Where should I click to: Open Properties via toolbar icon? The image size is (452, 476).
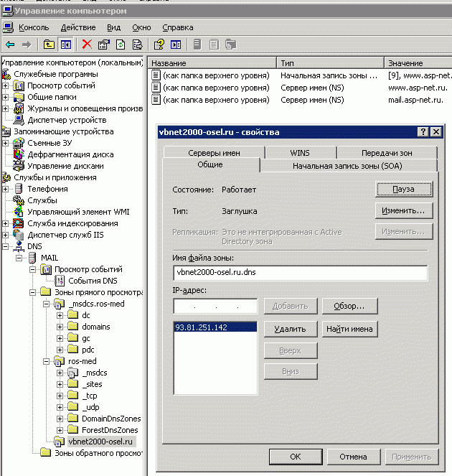coord(104,45)
